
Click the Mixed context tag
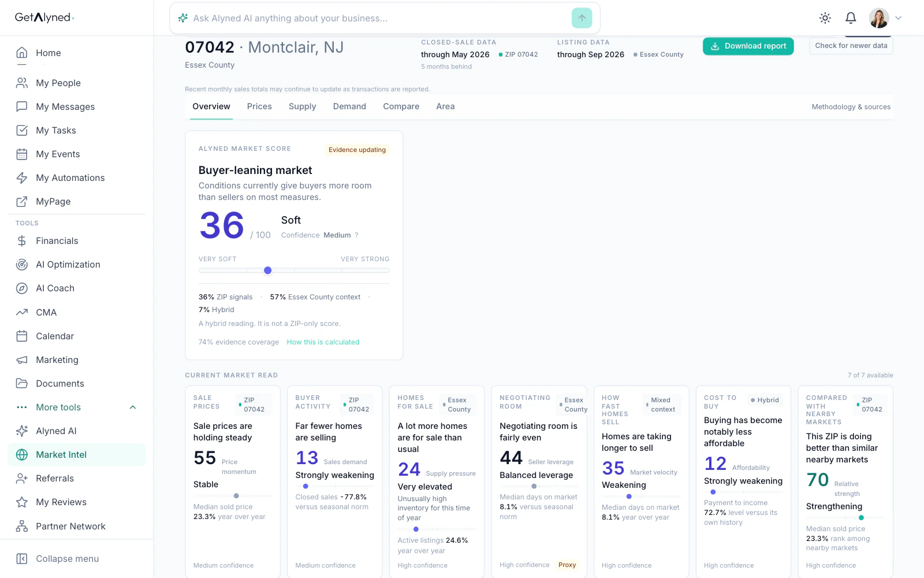point(661,405)
